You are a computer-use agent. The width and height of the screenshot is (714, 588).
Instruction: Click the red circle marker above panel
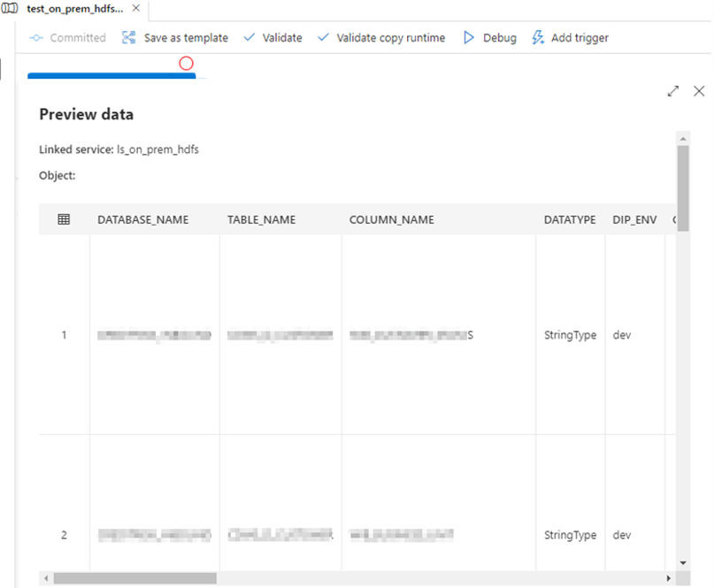tap(186, 64)
